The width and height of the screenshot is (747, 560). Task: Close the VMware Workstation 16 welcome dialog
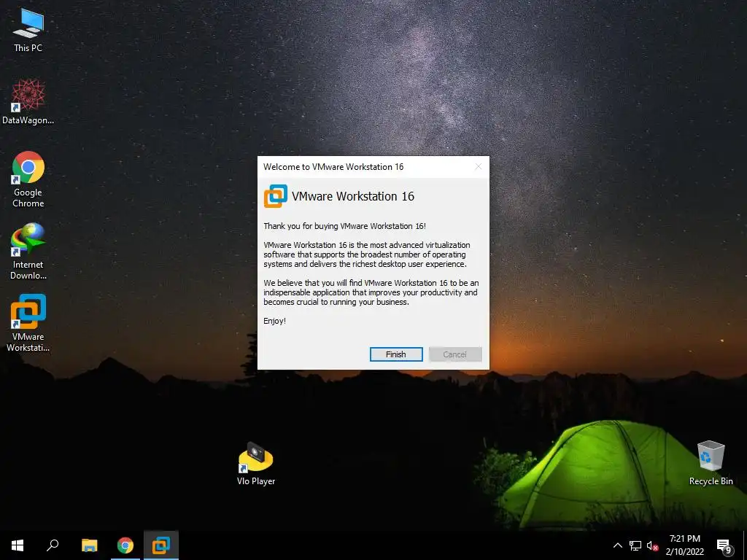(x=479, y=167)
